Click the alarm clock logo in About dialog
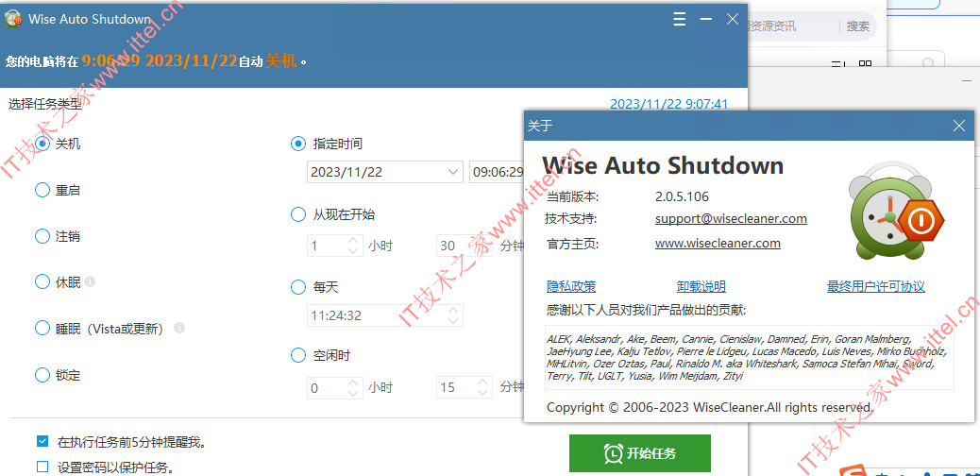980x476 pixels. pyautogui.click(x=895, y=212)
